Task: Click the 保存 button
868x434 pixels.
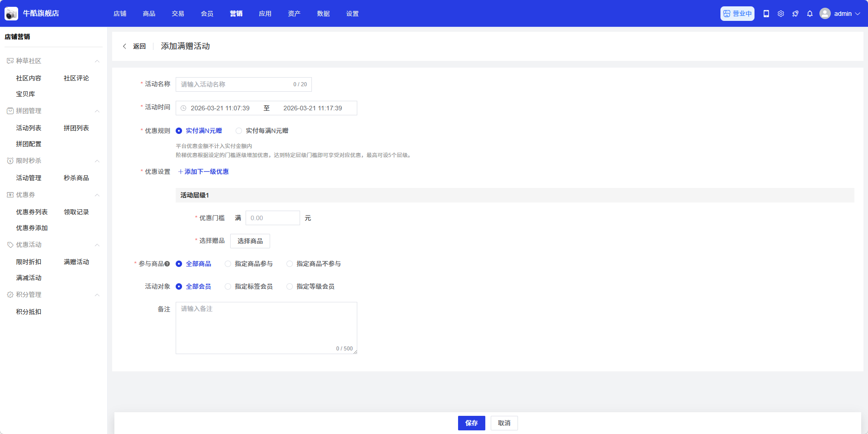Action: (471, 423)
